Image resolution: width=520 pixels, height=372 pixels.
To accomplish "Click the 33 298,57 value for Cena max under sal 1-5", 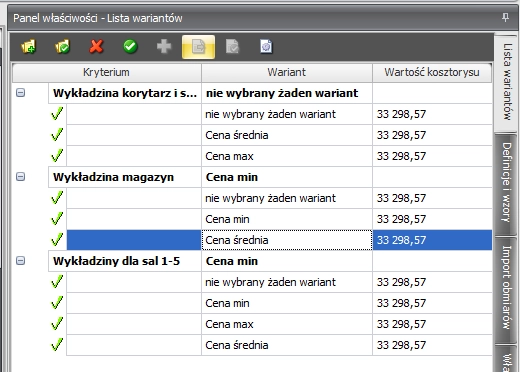I will 401,324.
